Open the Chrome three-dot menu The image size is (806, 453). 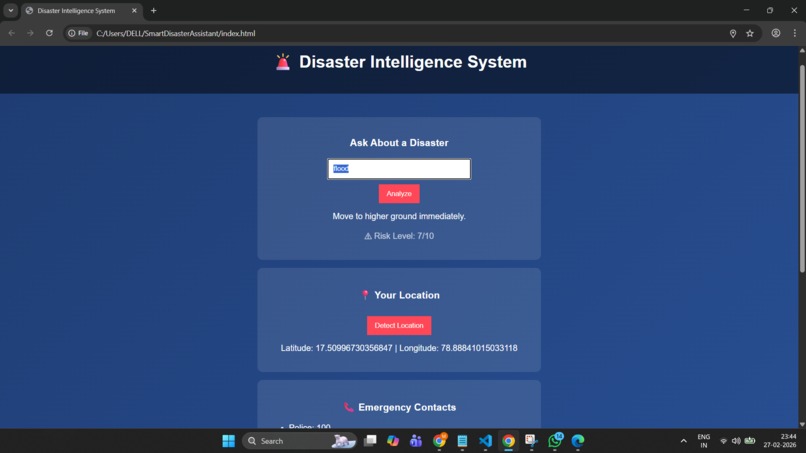(x=795, y=33)
